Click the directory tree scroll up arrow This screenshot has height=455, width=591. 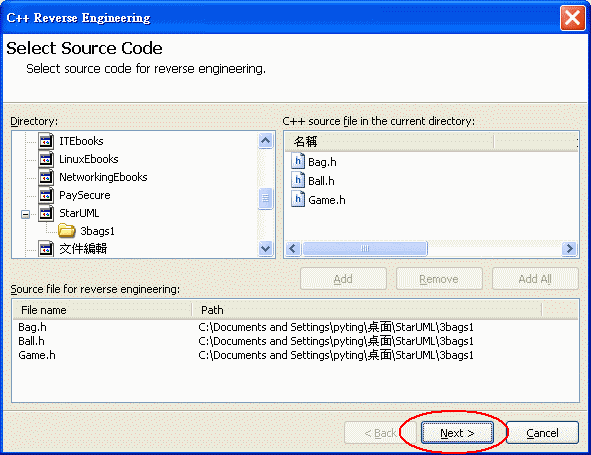click(x=266, y=141)
